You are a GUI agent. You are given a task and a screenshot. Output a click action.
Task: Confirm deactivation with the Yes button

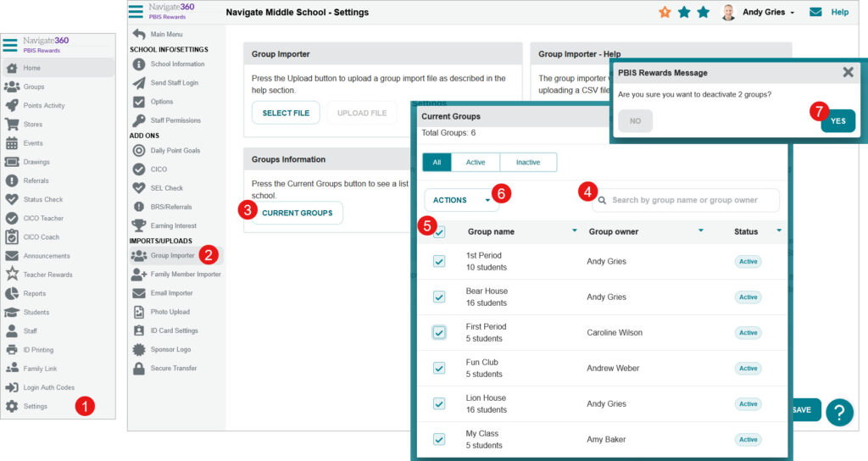837,121
